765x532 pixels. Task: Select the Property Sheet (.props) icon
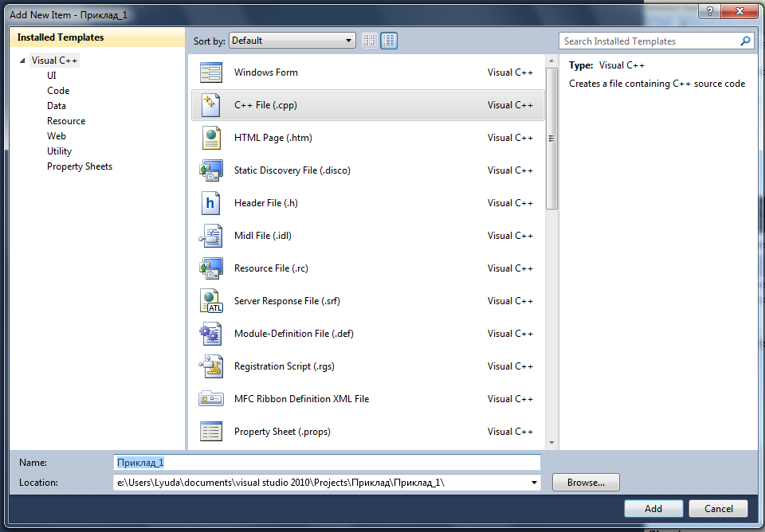click(211, 432)
